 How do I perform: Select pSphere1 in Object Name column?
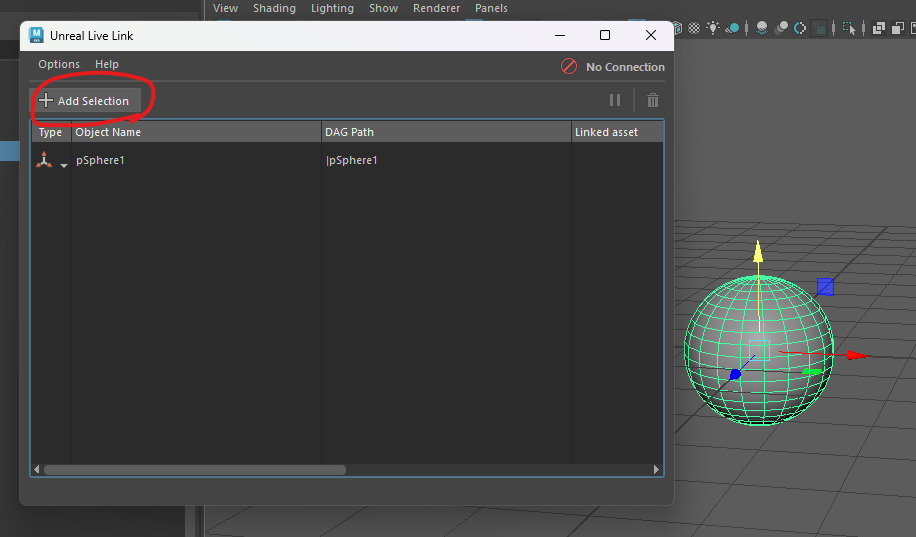coord(100,160)
